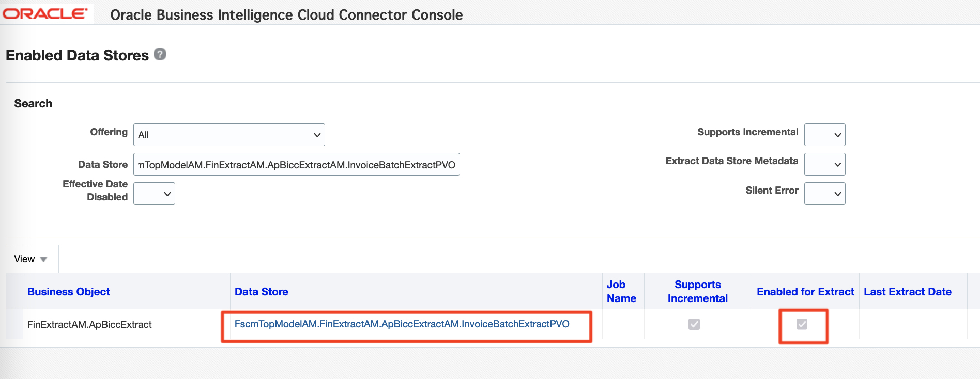Open Supports Incremental filter dropdown
Viewport: 980px width, 379px height.
pyautogui.click(x=824, y=135)
